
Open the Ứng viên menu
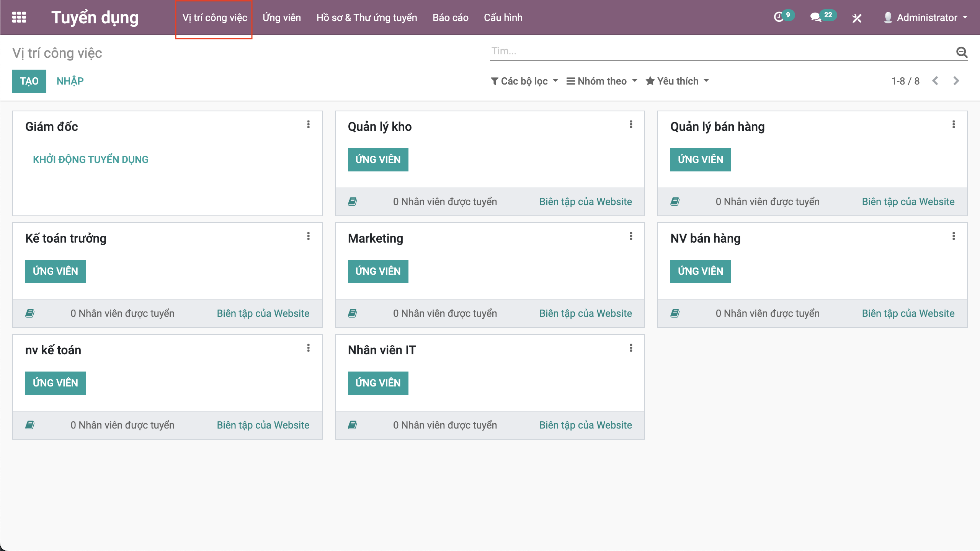coord(282,18)
